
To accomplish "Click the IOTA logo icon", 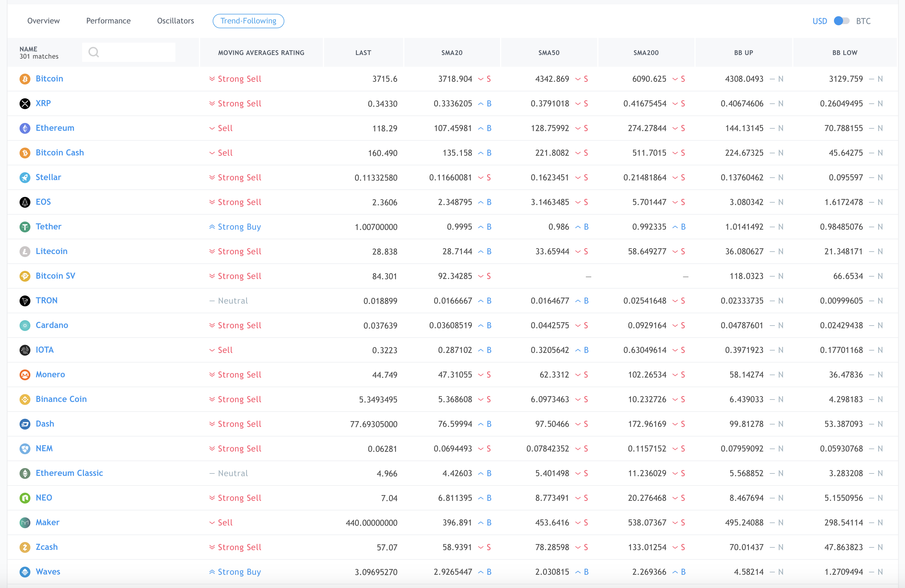I will (25, 350).
